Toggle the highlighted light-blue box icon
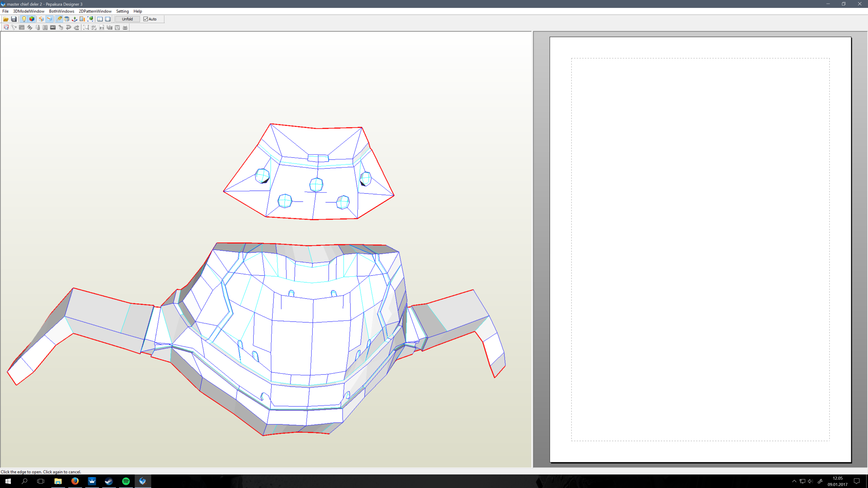The width and height of the screenshot is (868, 488). [x=49, y=19]
